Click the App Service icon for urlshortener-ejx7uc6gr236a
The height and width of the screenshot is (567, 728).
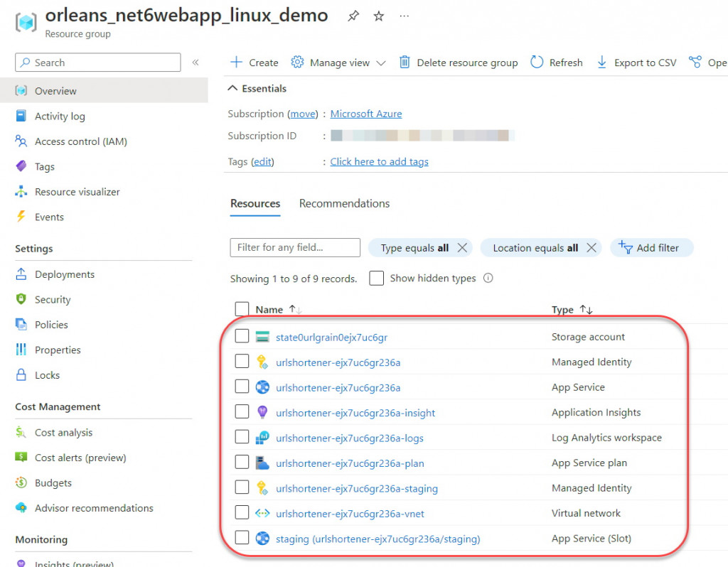point(262,387)
